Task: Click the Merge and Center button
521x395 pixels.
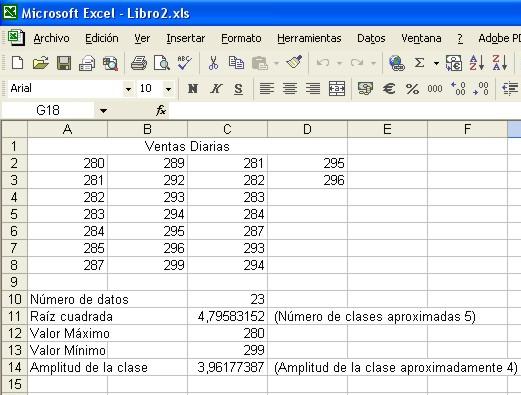Action: 337,89
